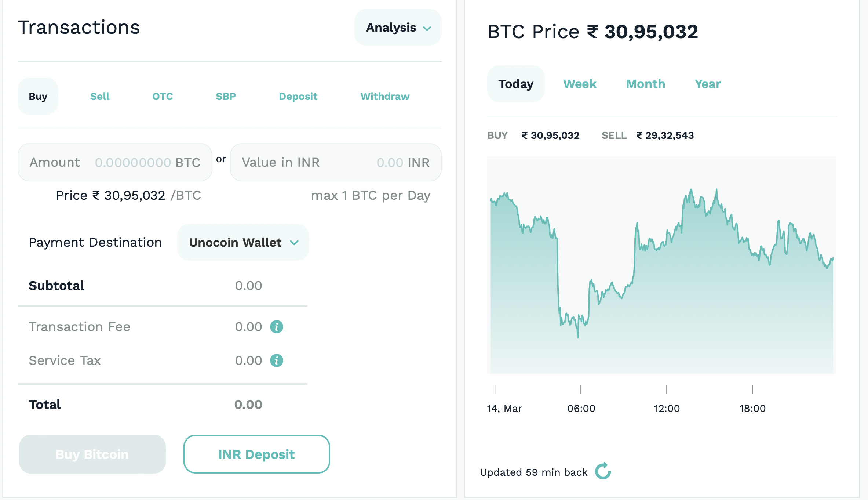Image resolution: width=868 pixels, height=500 pixels.
Task: Focus the BTC Amount input field
Action: [x=115, y=162]
